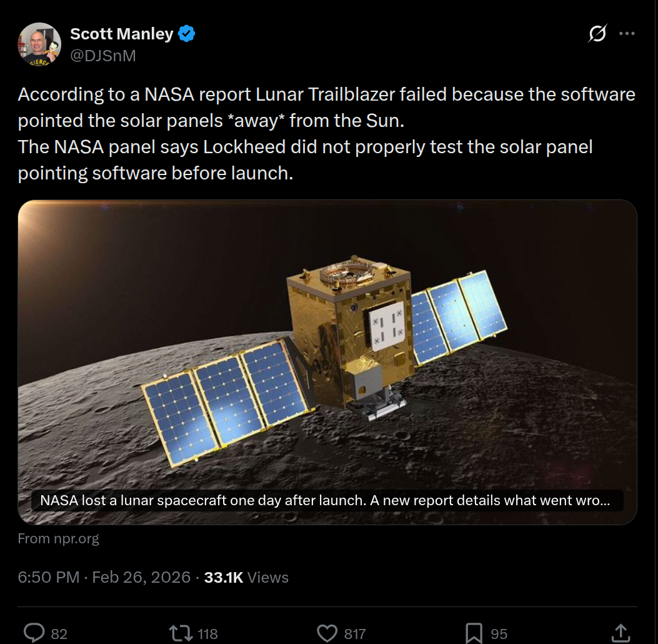Toggle the bookmark icon
This screenshot has width=658, height=644.
474,633
